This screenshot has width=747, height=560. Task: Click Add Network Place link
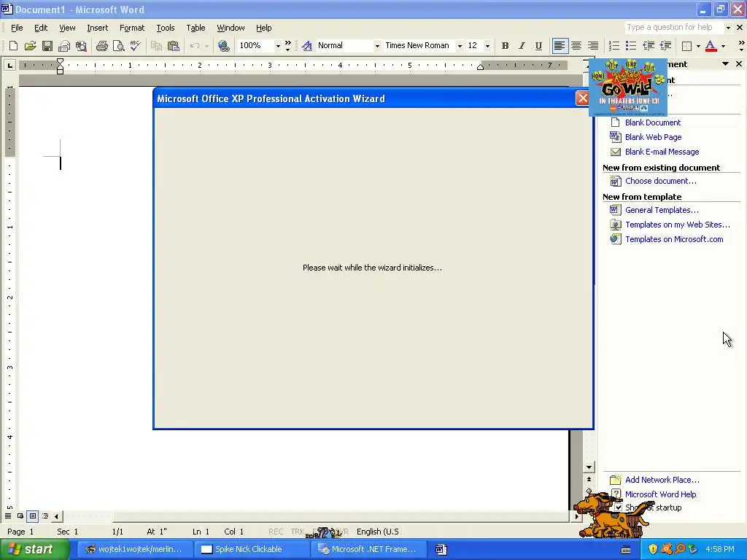tap(662, 480)
